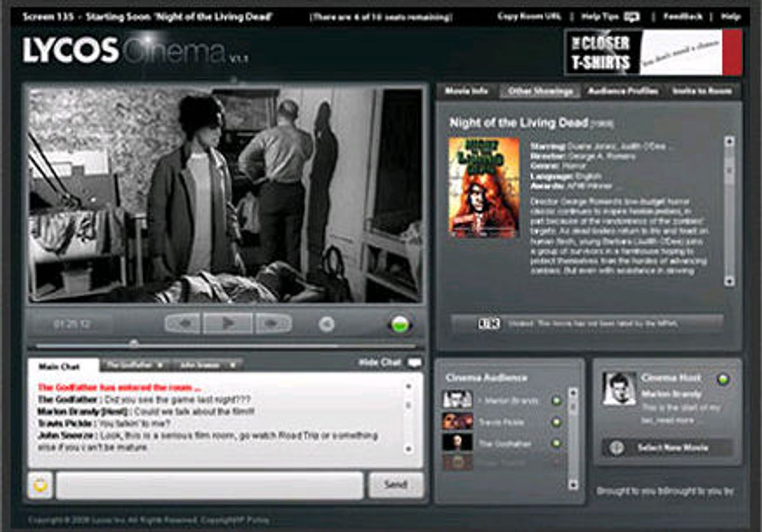Switch to the Other Showings tab
This screenshot has height=532, width=762.
coord(540,91)
